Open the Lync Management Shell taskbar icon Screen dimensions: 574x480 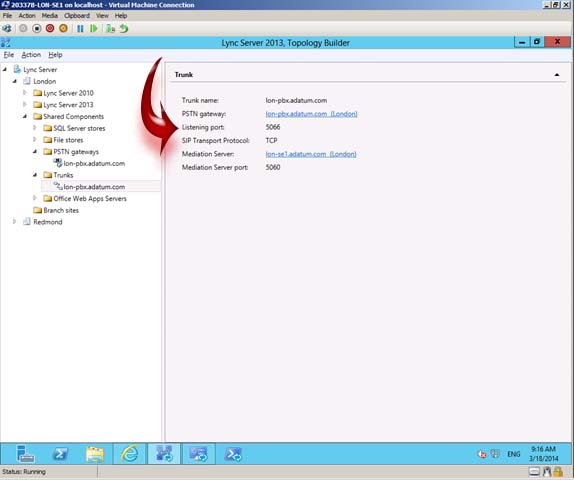pyautogui.click(x=233, y=454)
